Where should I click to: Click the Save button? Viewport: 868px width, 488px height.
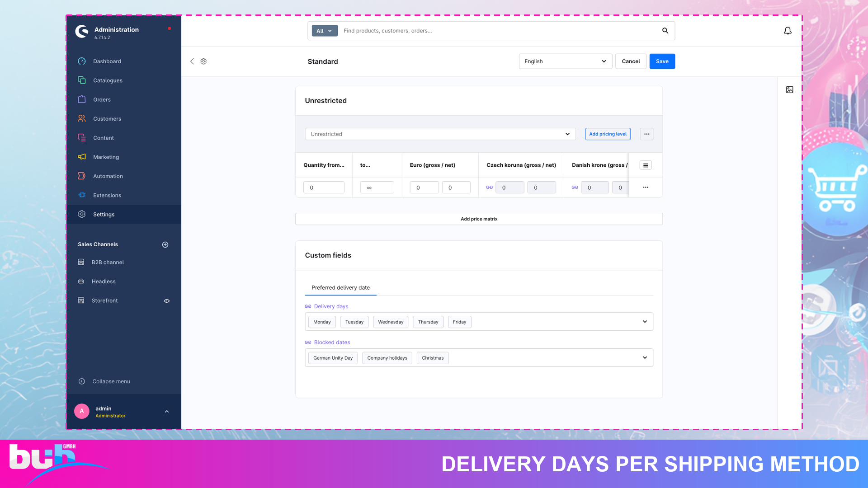click(x=662, y=61)
